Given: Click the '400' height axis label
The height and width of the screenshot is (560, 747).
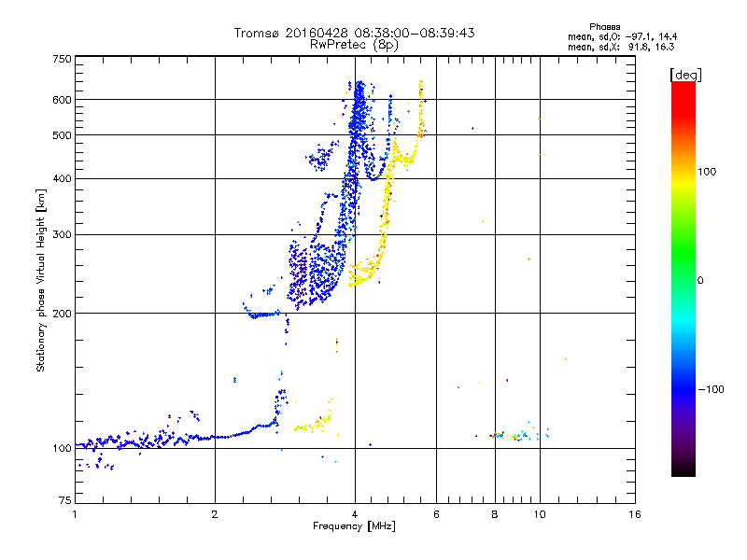Looking at the screenshot, I should (x=62, y=179).
